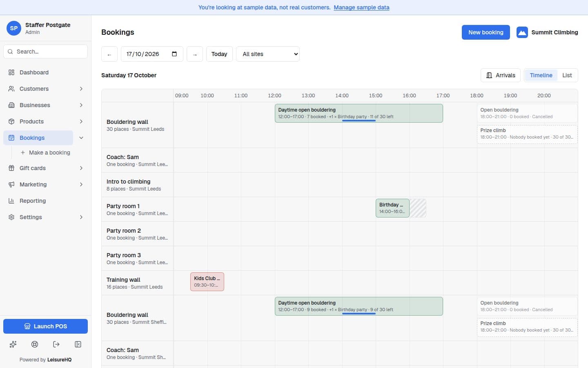Open Gift cards via the gift icon

pos(11,168)
